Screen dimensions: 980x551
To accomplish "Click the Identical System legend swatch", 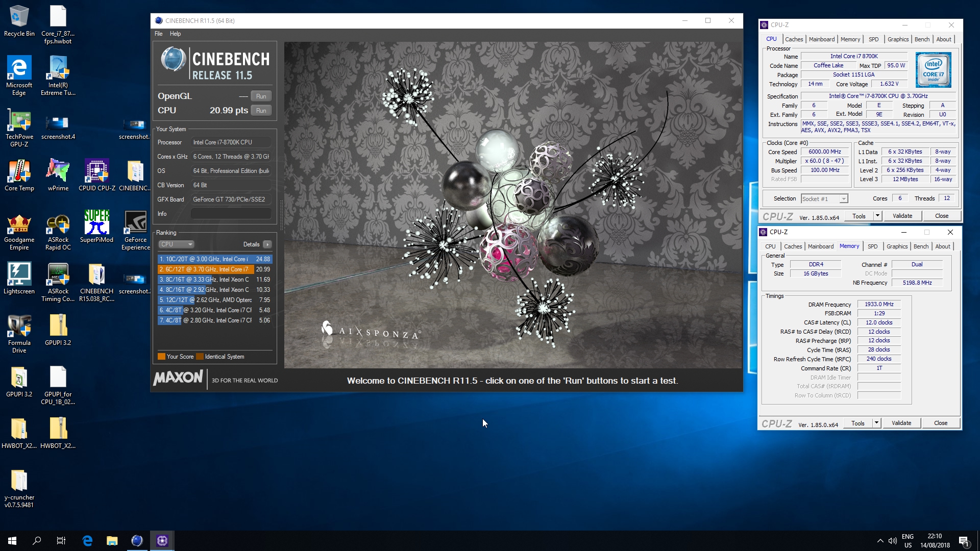I will click(x=200, y=357).
